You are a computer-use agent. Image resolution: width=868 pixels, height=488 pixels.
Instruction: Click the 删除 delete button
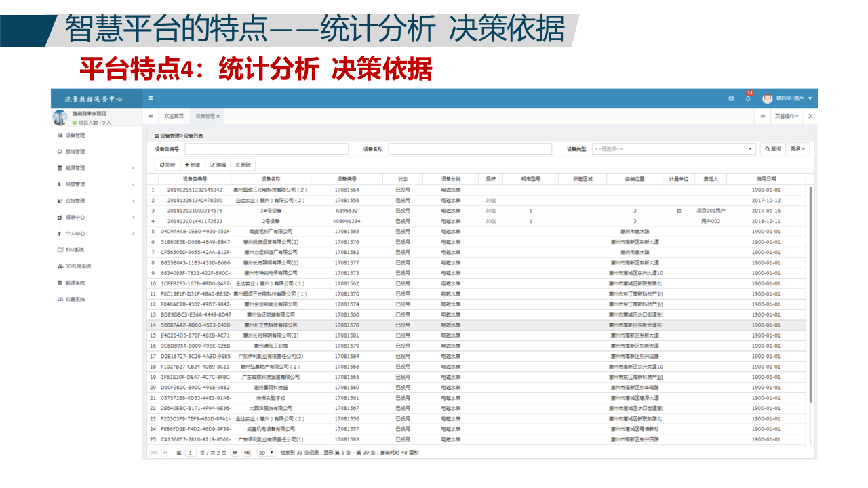(243, 165)
